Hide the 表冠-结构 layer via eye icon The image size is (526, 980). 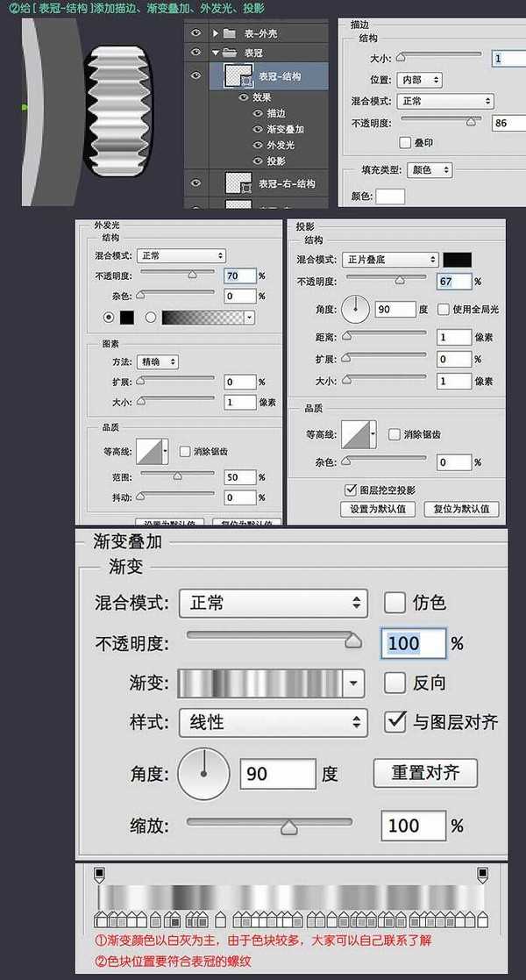tap(195, 76)
